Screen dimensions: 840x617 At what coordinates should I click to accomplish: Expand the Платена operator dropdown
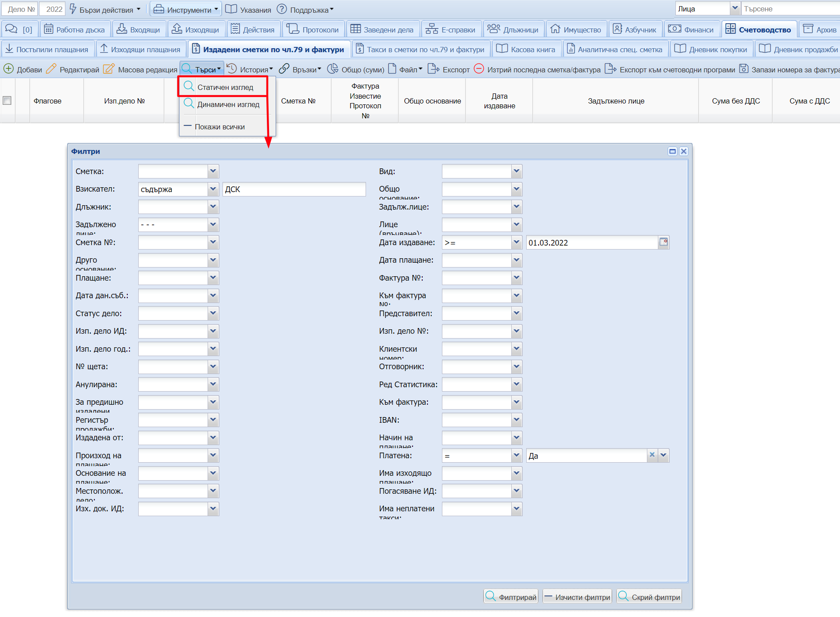517,455
